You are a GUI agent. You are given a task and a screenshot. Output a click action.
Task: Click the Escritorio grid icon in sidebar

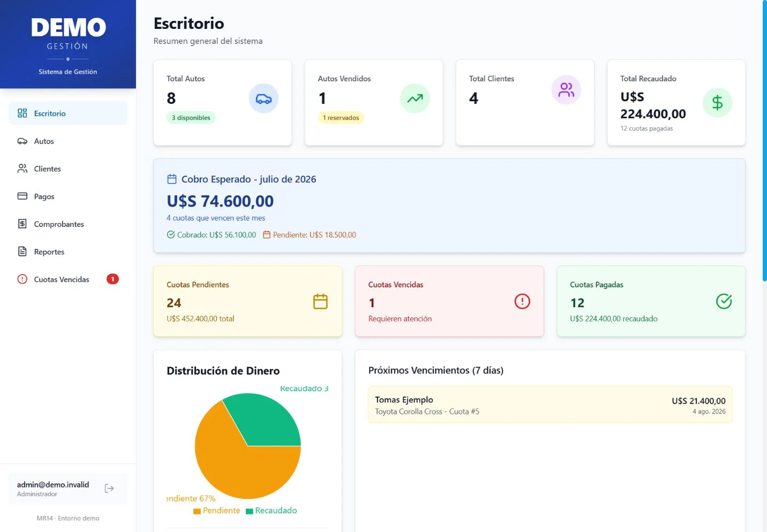(x=22, y=113)
